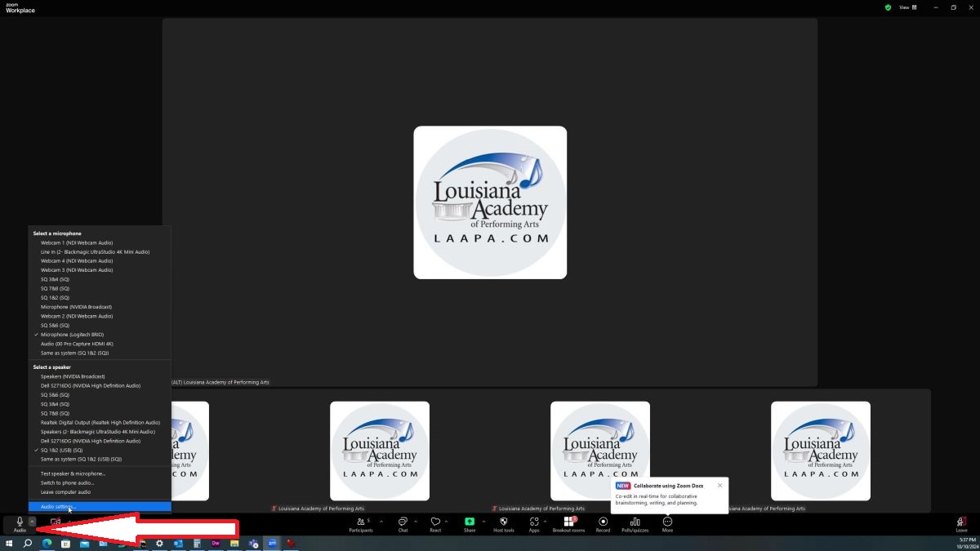Open Polls/quizzes

pos(634,522)
